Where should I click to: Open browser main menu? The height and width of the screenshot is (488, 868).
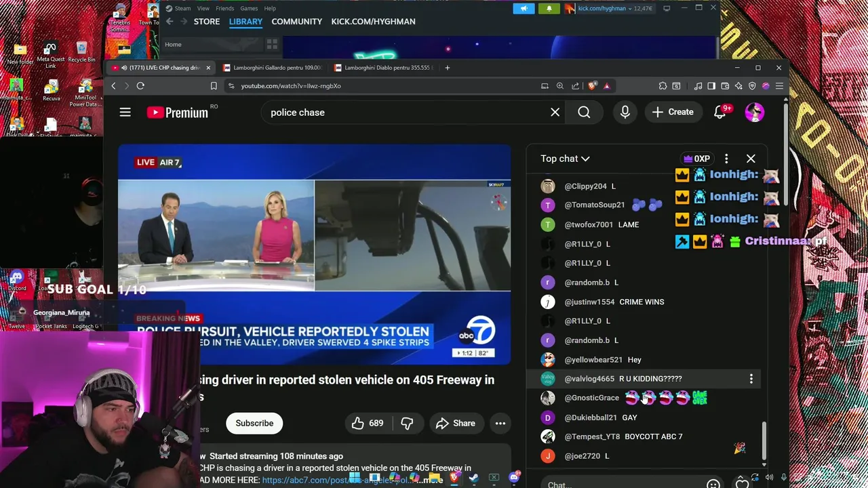point(779,86)
